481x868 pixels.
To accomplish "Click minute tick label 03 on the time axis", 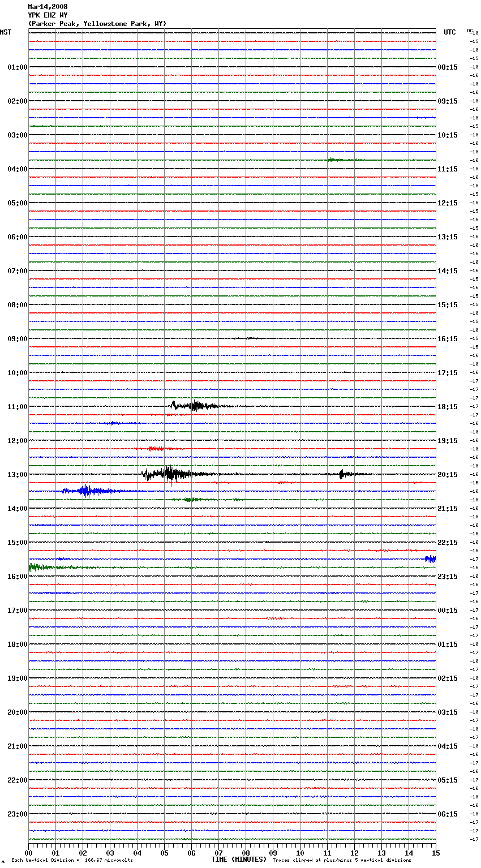I will (x=110, y=853).
